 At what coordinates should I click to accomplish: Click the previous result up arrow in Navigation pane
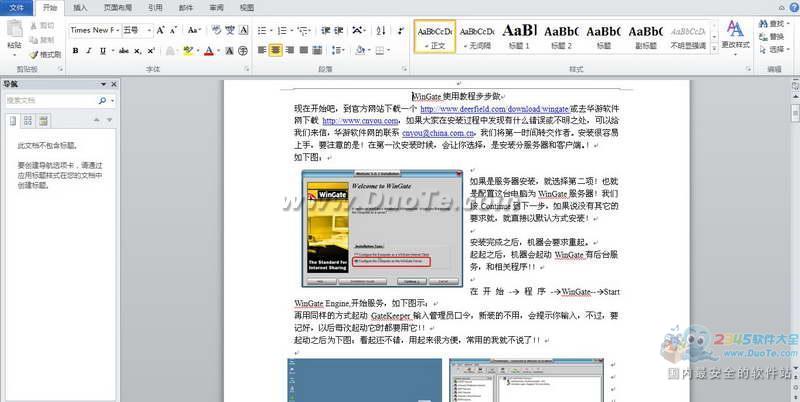[96, 120]
